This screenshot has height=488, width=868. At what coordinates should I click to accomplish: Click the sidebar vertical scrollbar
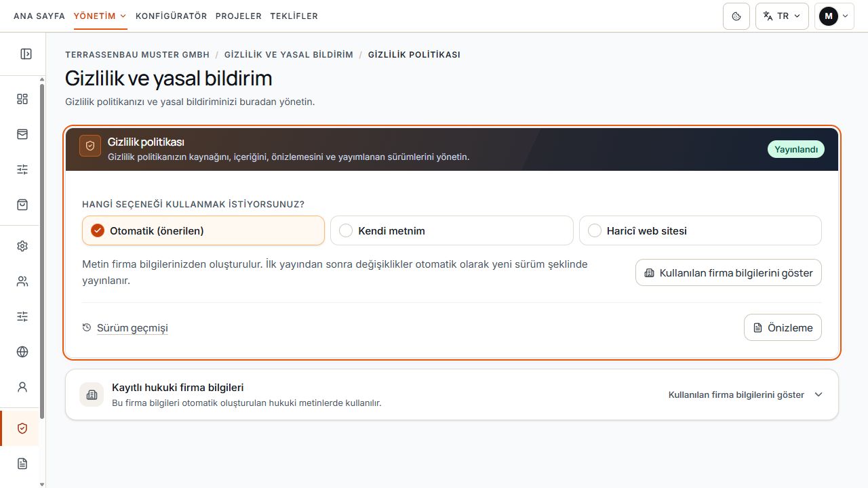42,251
